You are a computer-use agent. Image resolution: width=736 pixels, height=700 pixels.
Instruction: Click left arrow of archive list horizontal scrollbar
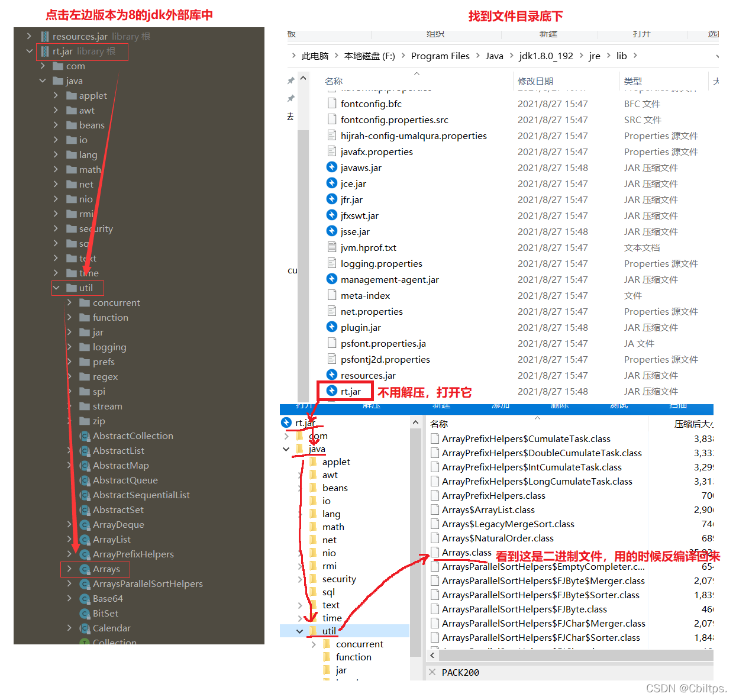coord(432,655)
